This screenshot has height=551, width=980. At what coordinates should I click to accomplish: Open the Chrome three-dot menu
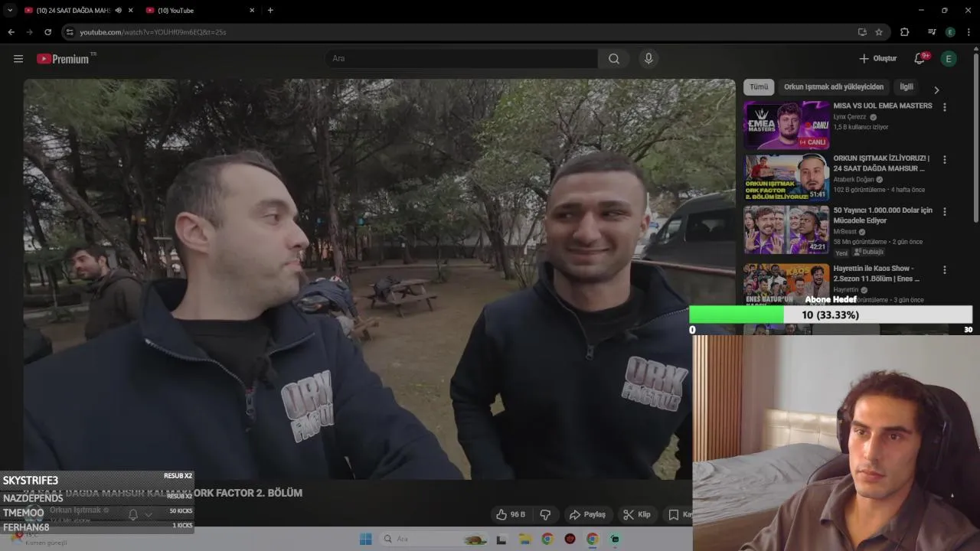tap(969, 32)
